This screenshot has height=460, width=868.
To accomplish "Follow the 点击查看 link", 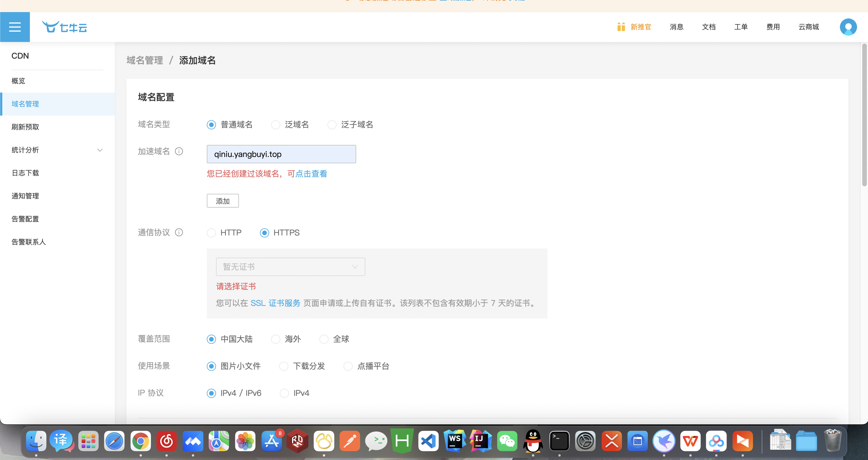I will (311, 174).
